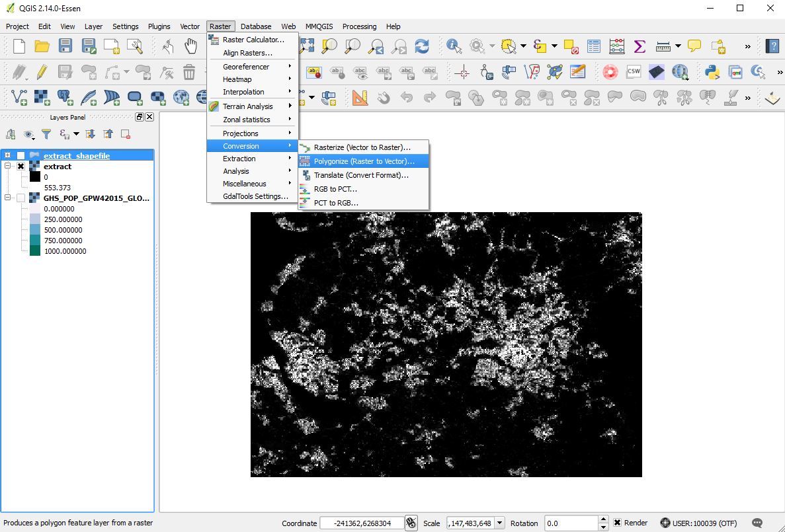The image size is (785, 532).
Task: Click the filter legend funnel icon
Action: coord(46,134)
